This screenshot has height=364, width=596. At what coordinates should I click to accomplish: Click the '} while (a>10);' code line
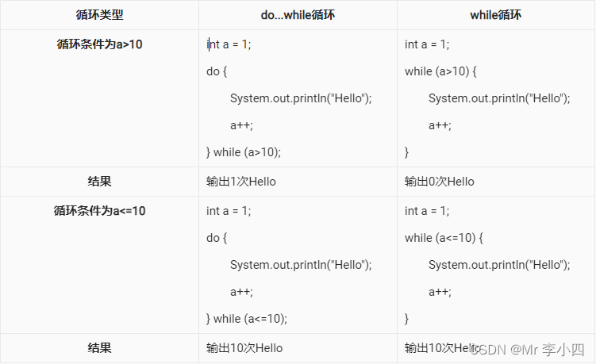click(x=244, y=152)
